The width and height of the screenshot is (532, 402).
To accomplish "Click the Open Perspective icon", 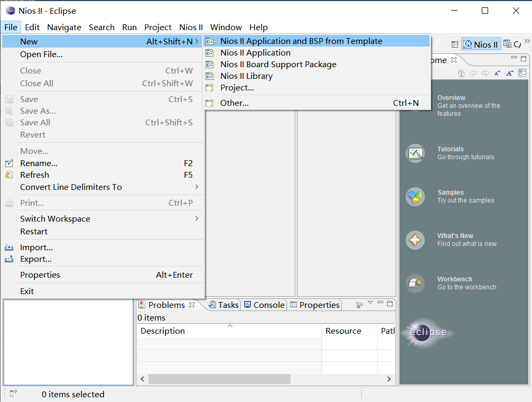I will (x=454, y=44).
